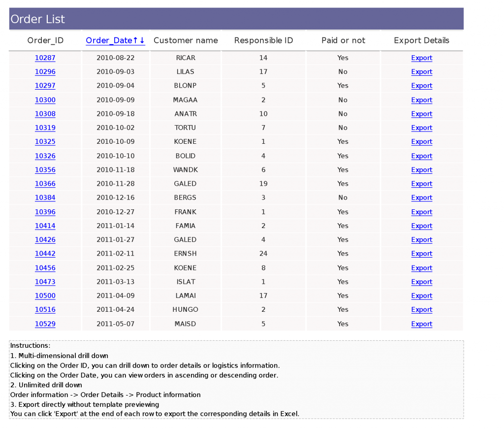Screen dimensions: 504x432
Task: Open order 10396 link
Action: click(45, 212)
